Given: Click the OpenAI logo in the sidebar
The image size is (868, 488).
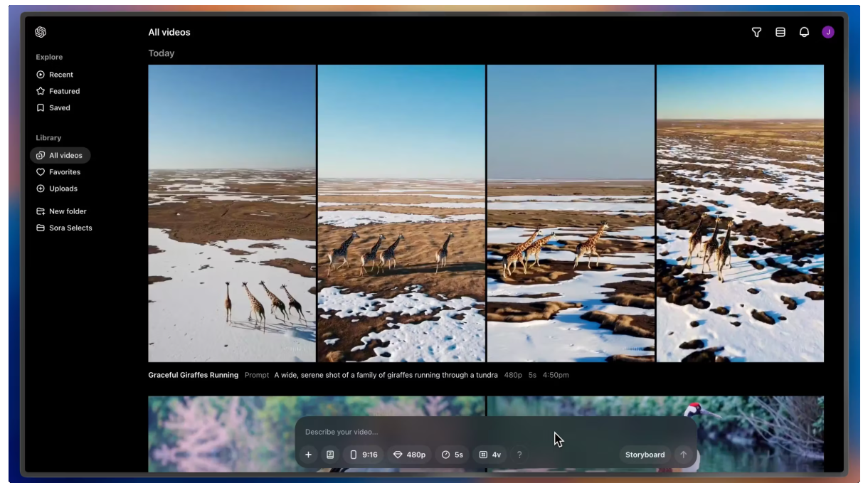Looking at the screenshot, I should tap(41, 32).
